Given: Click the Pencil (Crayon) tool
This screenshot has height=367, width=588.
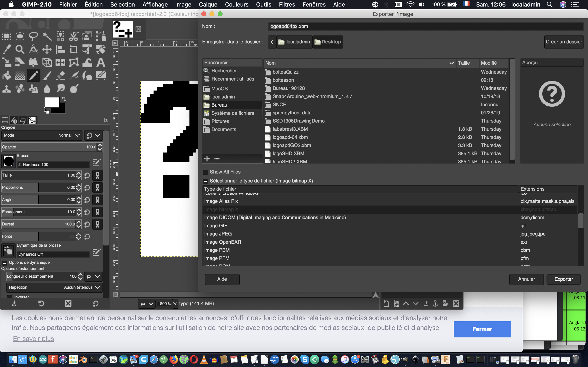Looking at the screenshot, I should 33,76.
